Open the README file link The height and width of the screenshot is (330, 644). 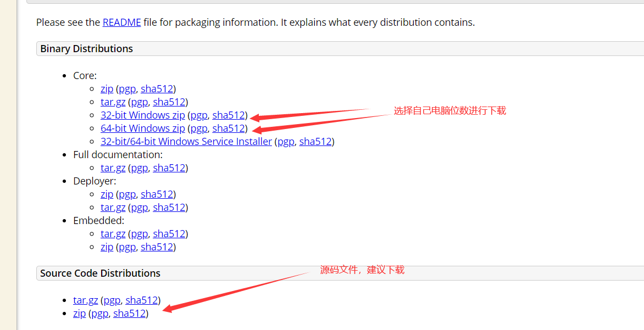121,22
